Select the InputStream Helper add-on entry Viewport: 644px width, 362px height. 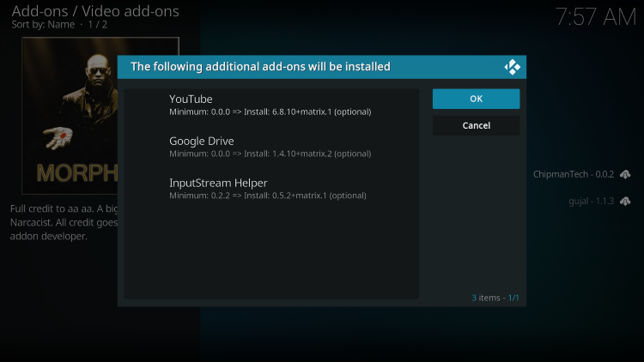tap(271, 189)
